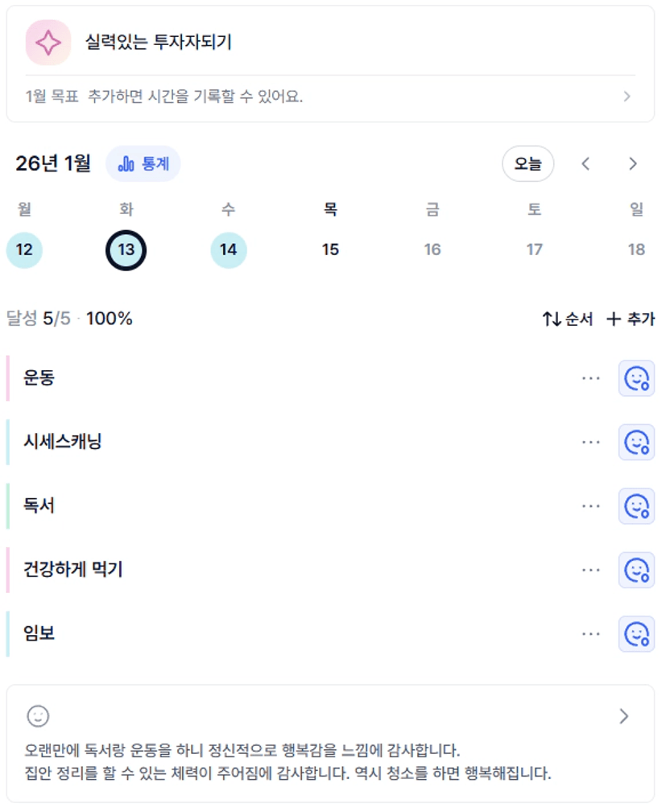
Task: Click the 추가 plus button
Action: tap(631, 319)
